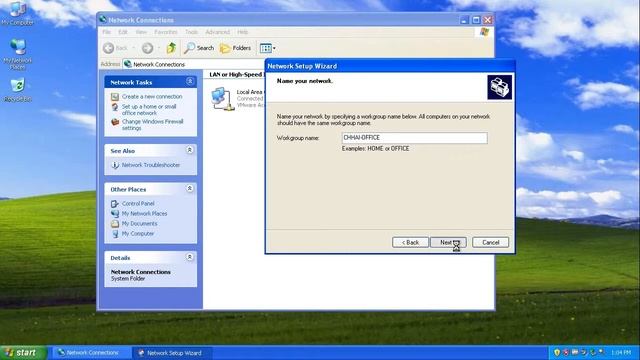
Task: Click the Back button in the wizard
Action: (x=410, y=242)
